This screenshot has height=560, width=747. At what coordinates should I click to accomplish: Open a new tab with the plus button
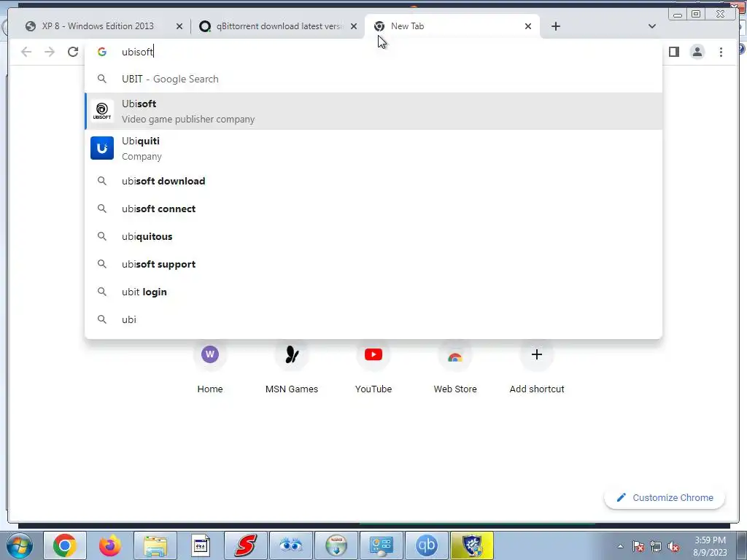pos(555,26)
